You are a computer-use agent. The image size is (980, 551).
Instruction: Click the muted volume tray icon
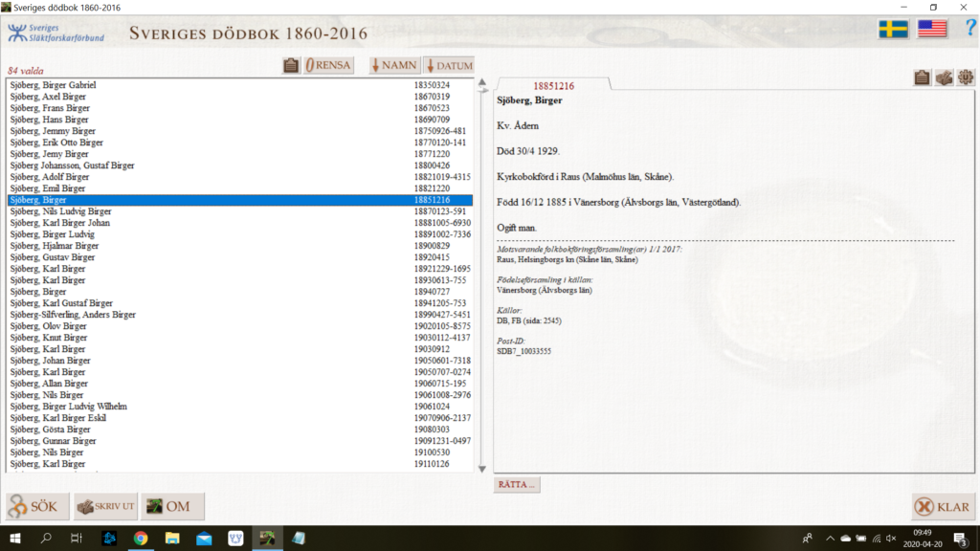click(891, 539)
